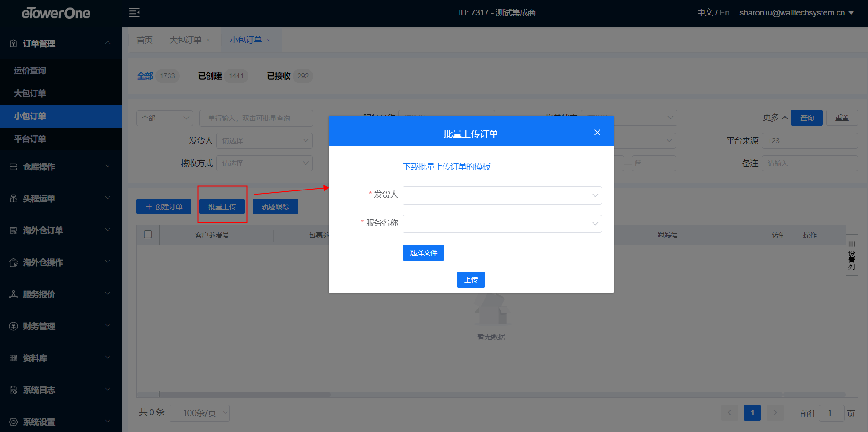The width and height of the screenshot is (868, 432).
Task: Click the 批量上传 button
Action: click(x=222, y=206)
